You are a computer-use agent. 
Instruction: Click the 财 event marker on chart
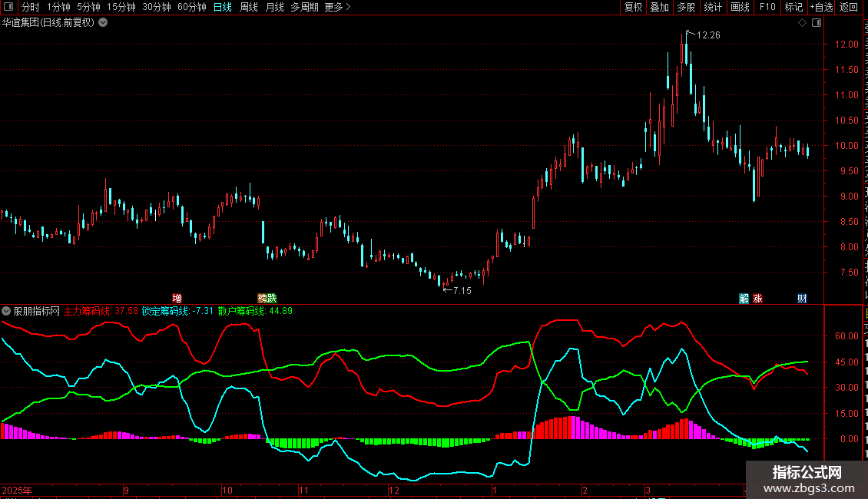pyautogui.click(x=802, y=299)
